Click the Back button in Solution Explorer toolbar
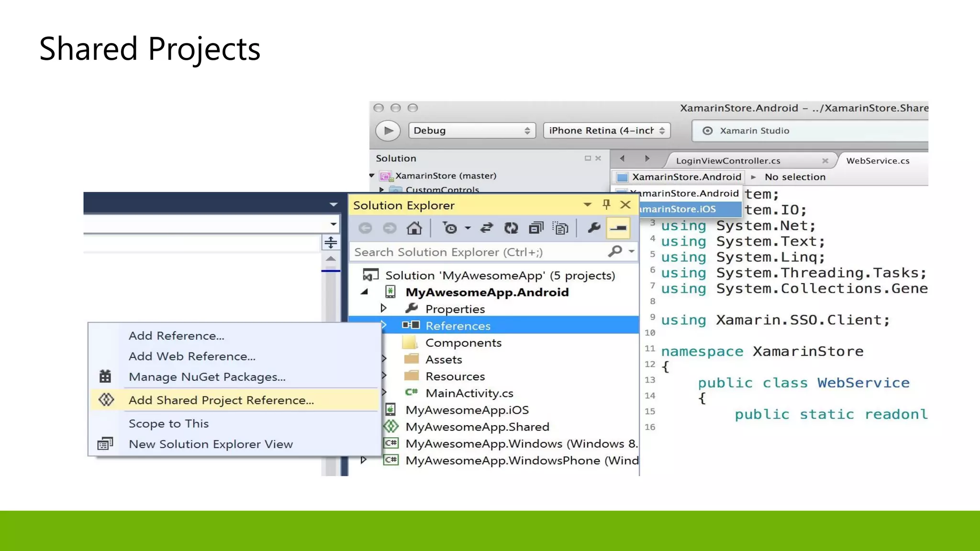The width and height of the screenshot is (980, 551). tap(366, 228)
